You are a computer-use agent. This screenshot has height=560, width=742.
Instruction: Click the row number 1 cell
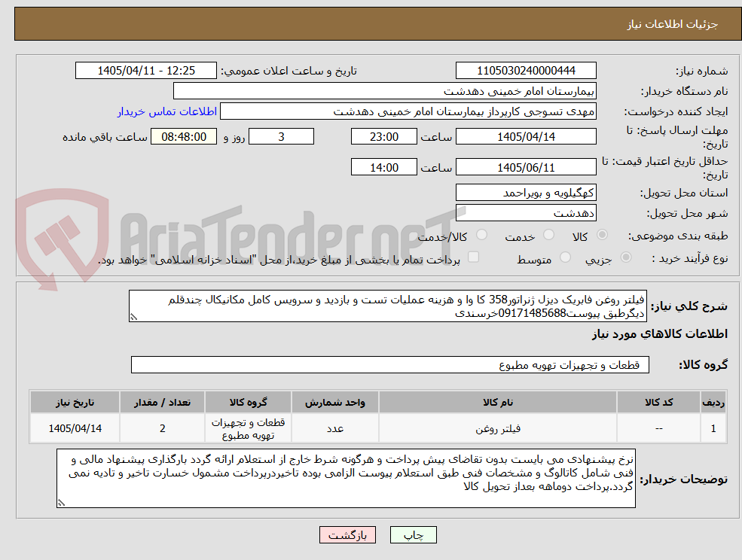click(713, 428)
